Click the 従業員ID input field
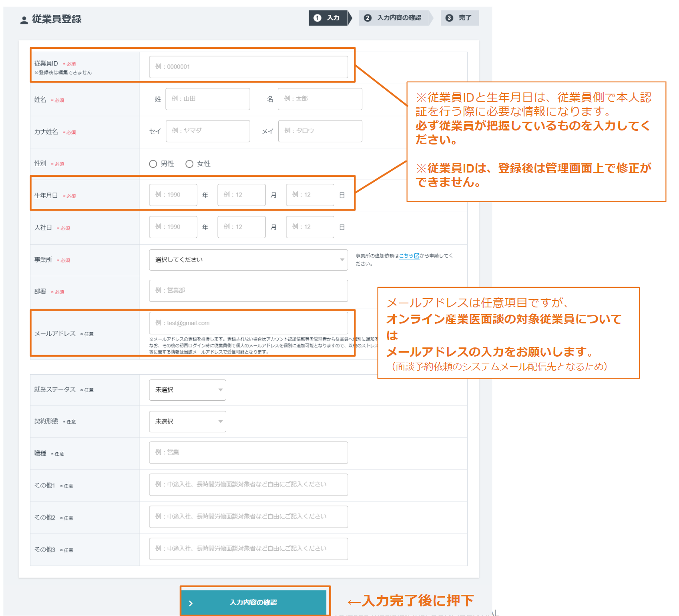The width and height of the screenshot is (679, 616). 248,67
